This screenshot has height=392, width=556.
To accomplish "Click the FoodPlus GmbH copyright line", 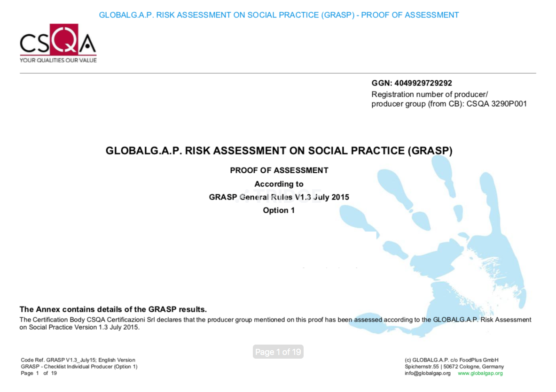I will [451, 360].
